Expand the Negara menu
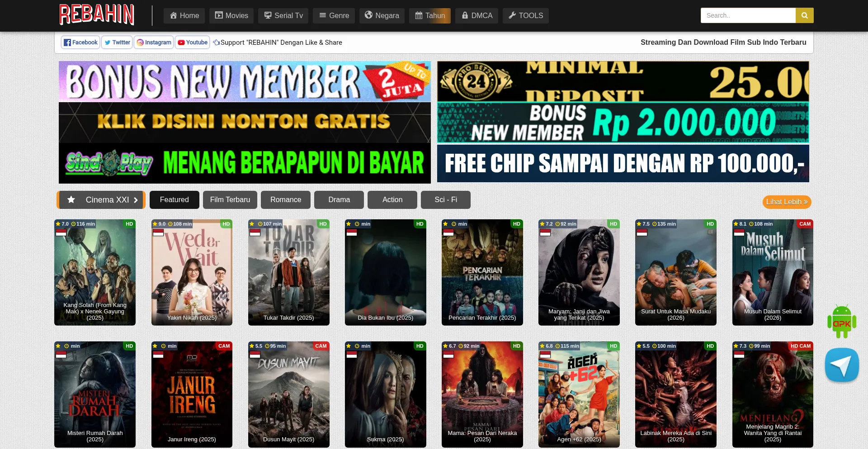 tap(382, 15)
